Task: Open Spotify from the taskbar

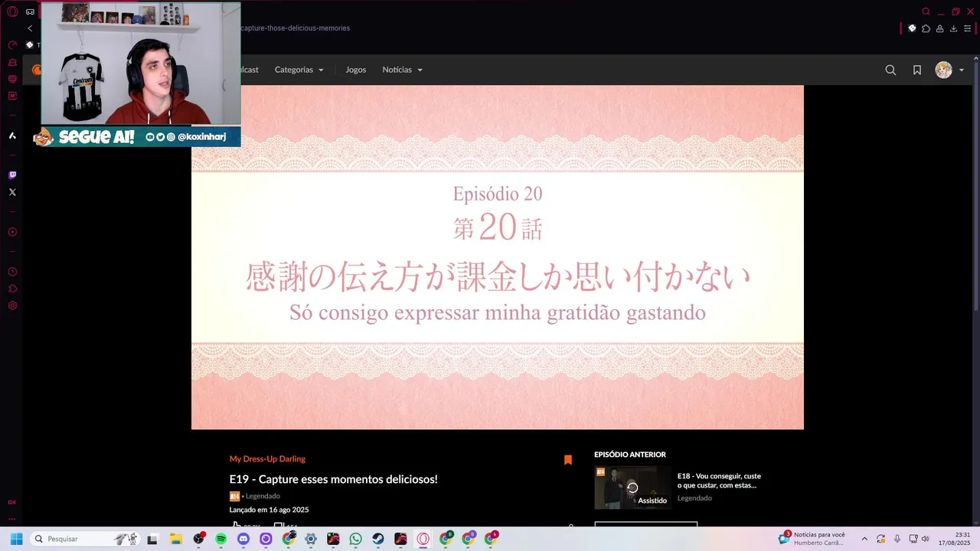Action: [x=220, y=539]
